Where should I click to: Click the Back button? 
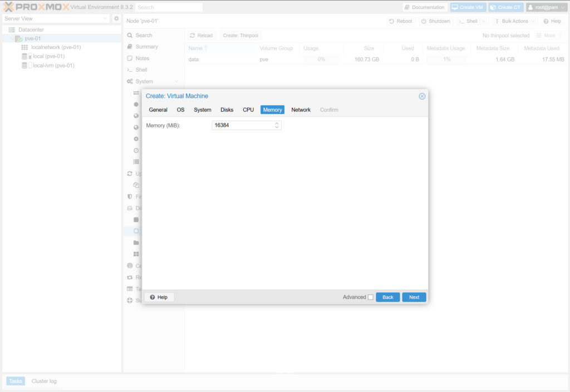(387, 297)
